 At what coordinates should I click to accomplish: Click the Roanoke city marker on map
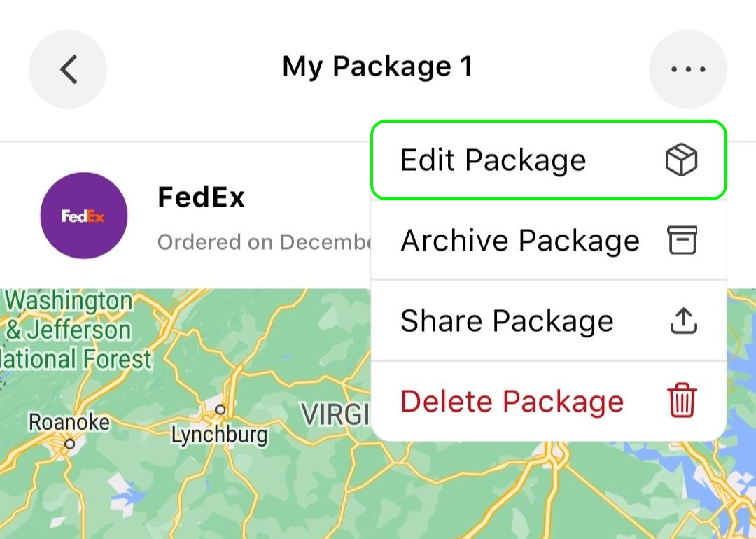pos(70,444)
